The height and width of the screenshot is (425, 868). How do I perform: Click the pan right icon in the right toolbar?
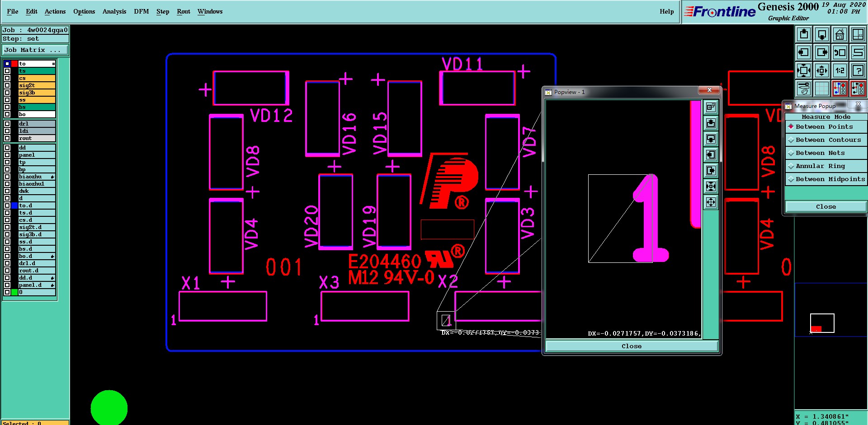pyautogui.click(x=822, y=52)
